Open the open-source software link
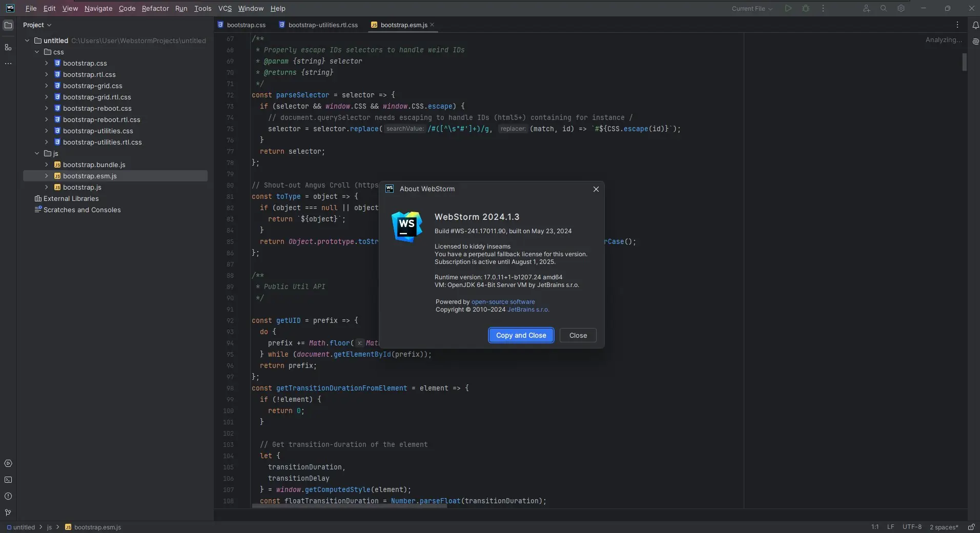 pyautogui.click(x=503, y=302)
